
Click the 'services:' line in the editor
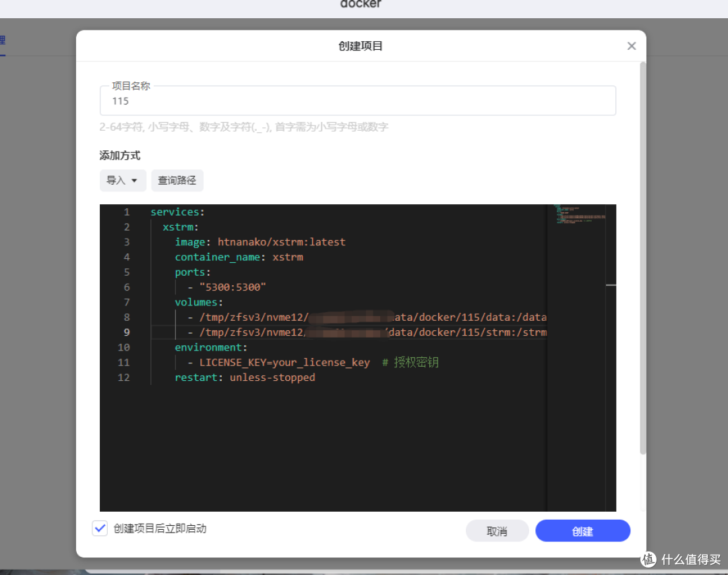point(177,212)
